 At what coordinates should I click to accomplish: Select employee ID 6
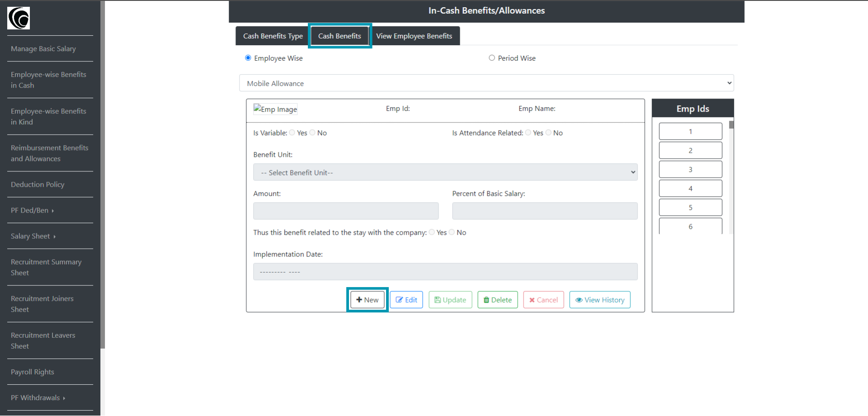[690, 226]
